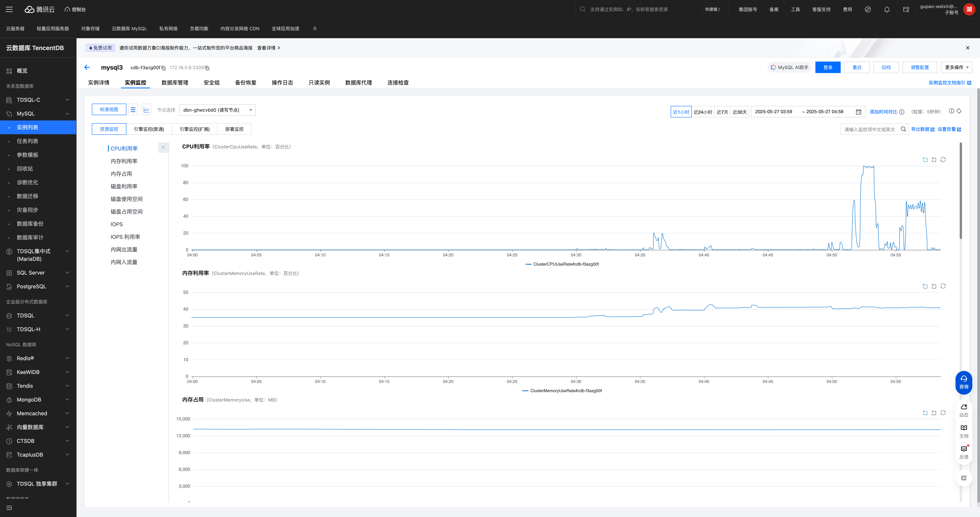The width and height of the screenshot is (980, 517).
Task: Select the 近7天 time range
Action: coord(722,112)
